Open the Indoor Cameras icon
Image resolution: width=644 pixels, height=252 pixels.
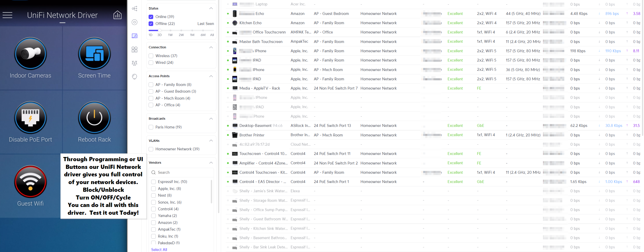pyautogui.click(x=31, y=54)
